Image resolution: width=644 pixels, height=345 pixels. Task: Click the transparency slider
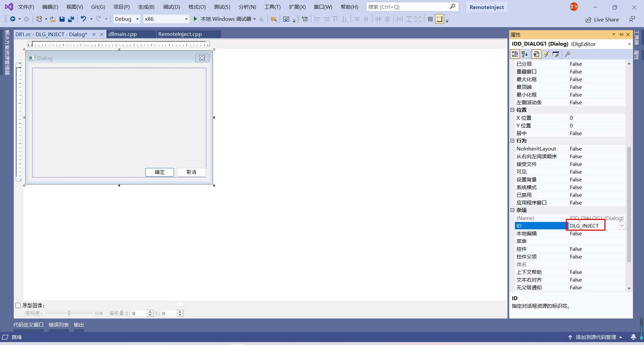[x=69, y=313]
